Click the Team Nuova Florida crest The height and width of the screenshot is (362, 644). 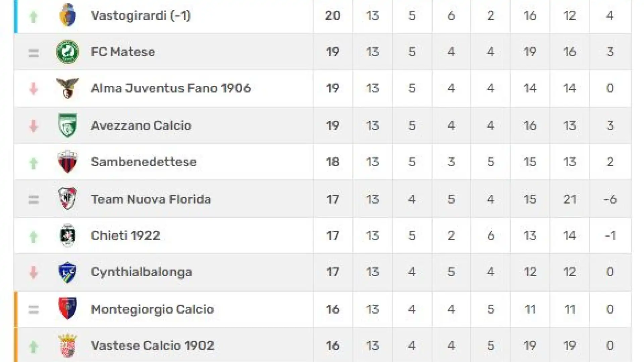coord(67,198)
